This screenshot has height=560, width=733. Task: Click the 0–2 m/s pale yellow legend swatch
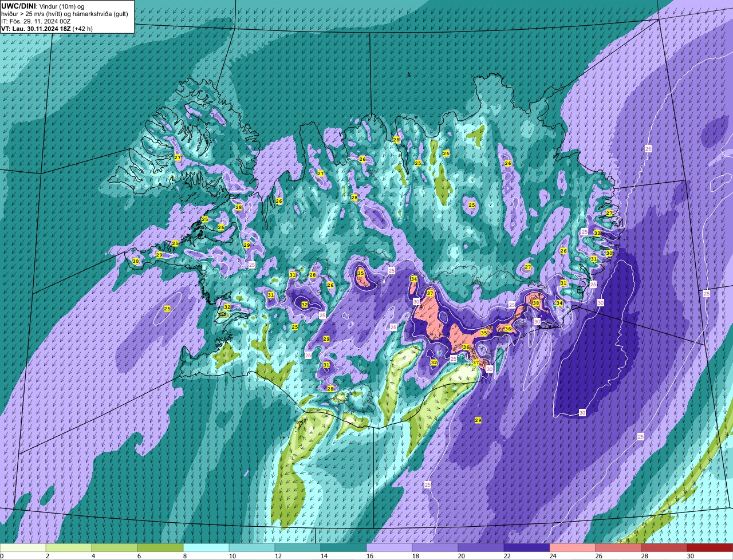coord(23,548)
